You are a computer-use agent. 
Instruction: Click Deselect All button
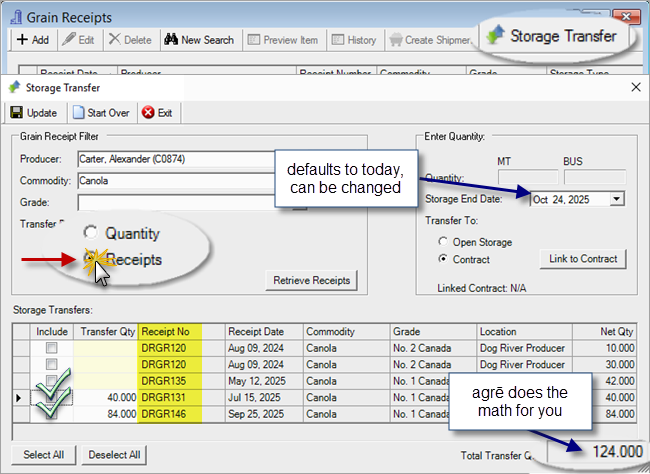[114, 455]
